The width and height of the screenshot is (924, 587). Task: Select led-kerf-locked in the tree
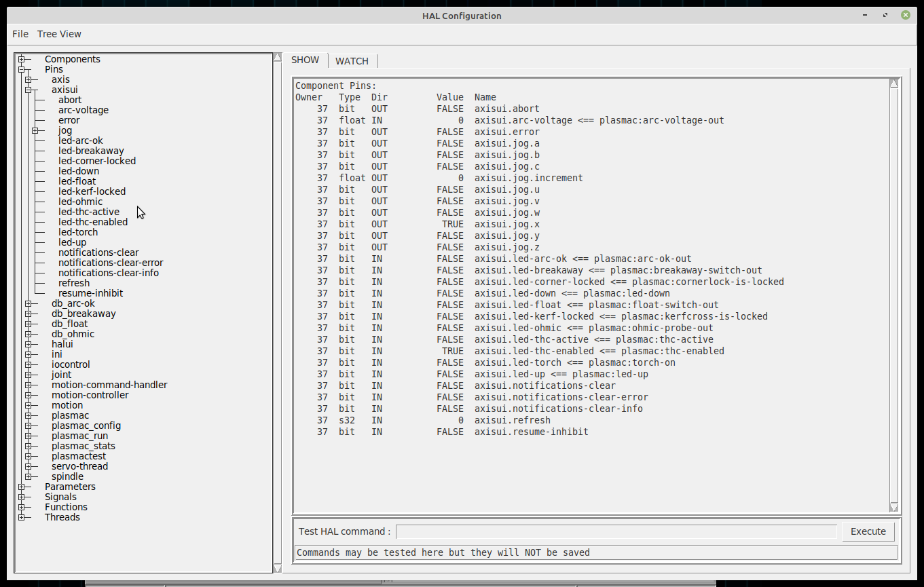tap(92, 191)
